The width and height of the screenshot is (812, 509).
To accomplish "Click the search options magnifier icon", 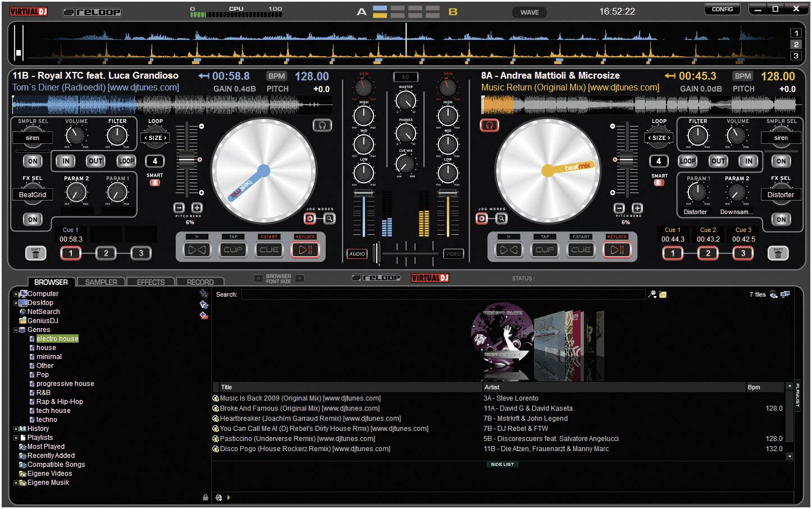I will tap(652, 294).
